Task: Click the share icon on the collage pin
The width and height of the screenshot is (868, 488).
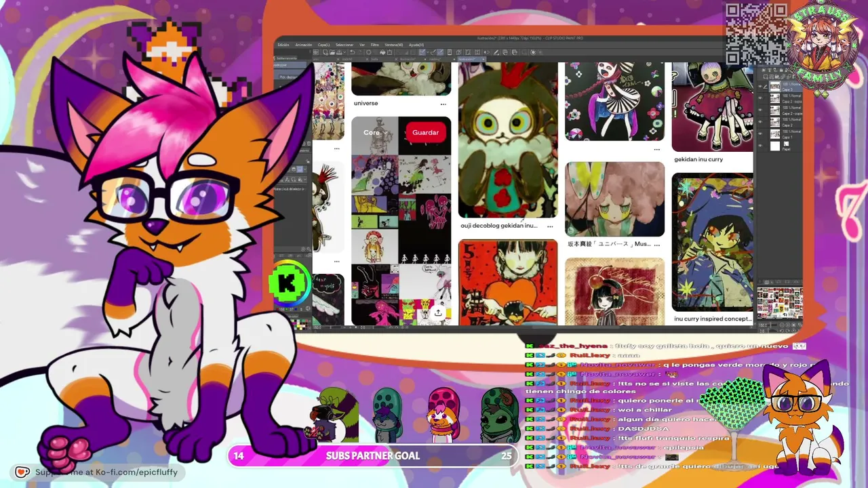Action: (x=437, y=312)
